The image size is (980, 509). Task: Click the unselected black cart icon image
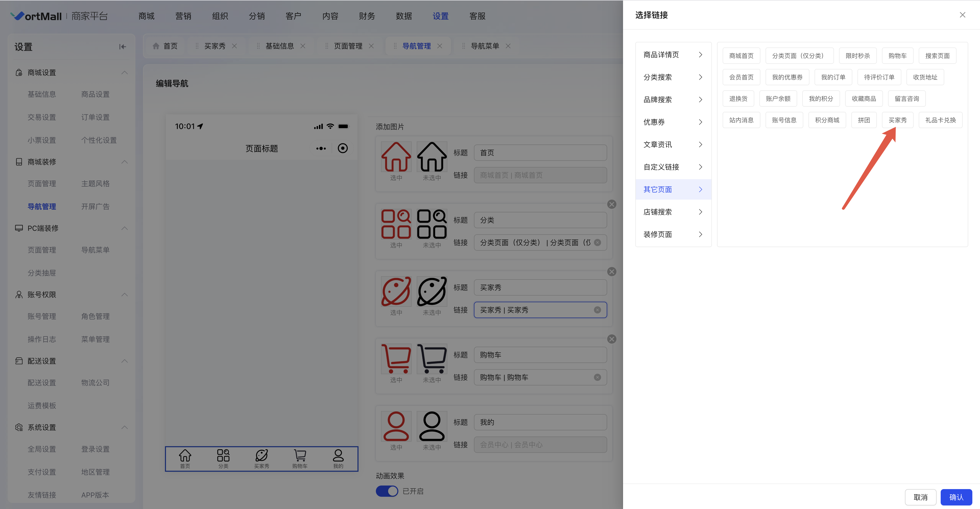pos(432,359)
